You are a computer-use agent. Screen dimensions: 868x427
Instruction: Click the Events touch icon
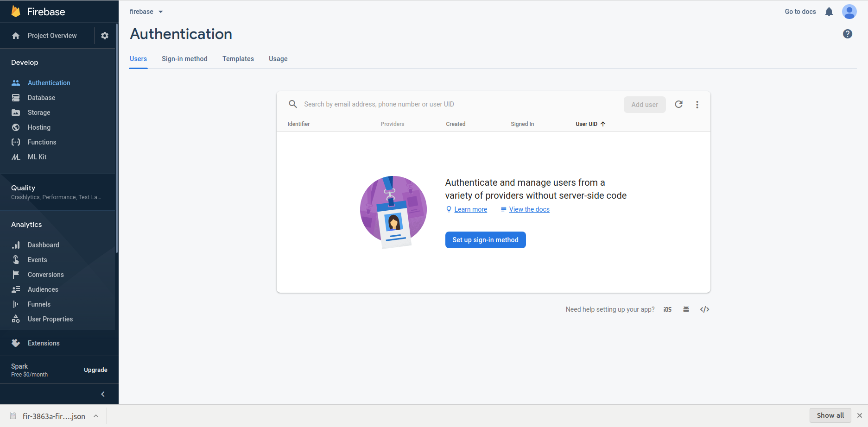[x=16, y=260]
